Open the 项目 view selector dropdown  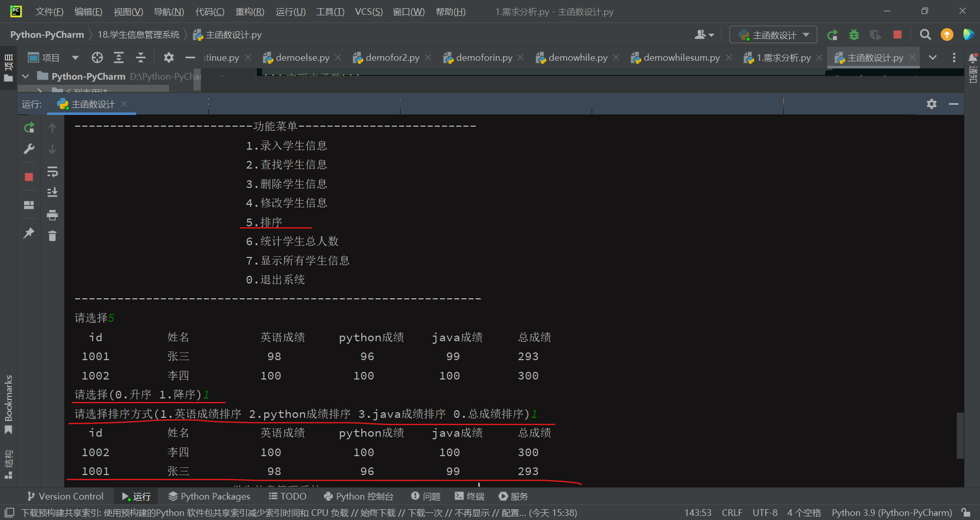pyautogui.click(x=75, y=57)
